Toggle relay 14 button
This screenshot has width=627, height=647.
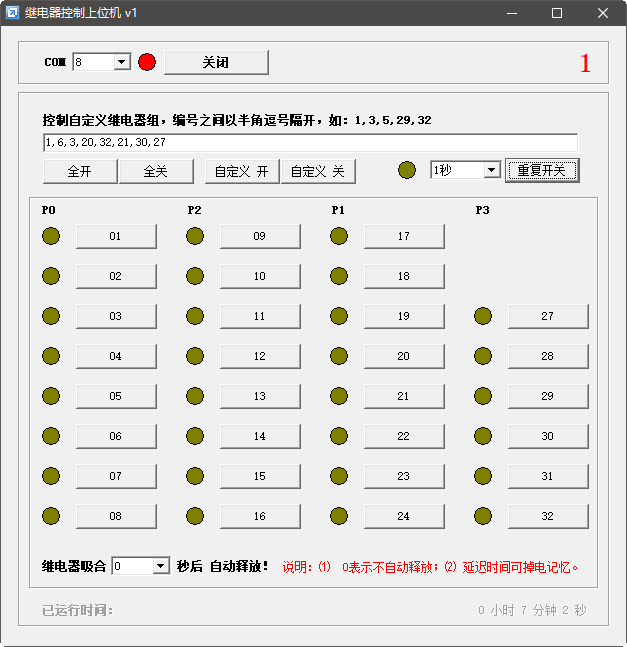(260, 437)
